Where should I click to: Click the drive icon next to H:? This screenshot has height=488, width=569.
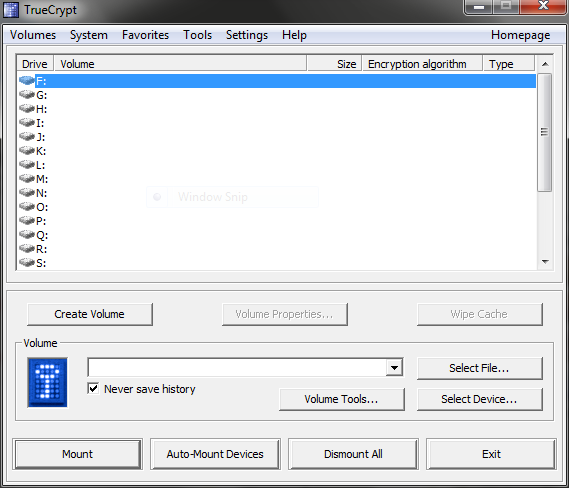coord(27,108)
